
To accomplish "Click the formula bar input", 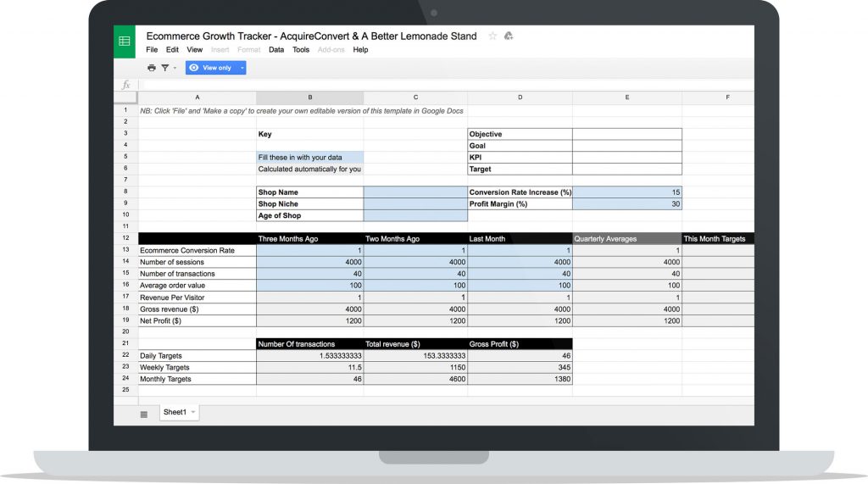I will pyautogui.click(x=446, y=85).
